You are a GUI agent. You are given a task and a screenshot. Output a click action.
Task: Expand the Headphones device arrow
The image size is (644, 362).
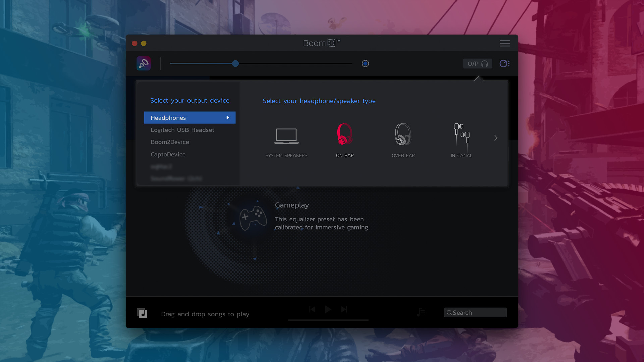click(x=228, y=118)
